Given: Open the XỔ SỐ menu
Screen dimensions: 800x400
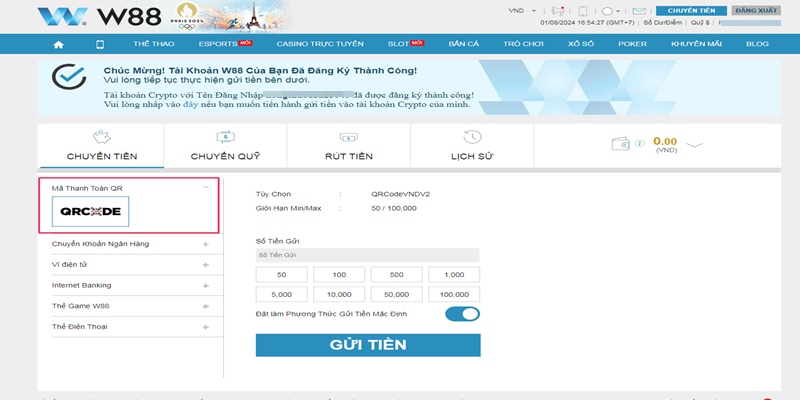Looking at the screenshot, I should click(x=581, y=44).
